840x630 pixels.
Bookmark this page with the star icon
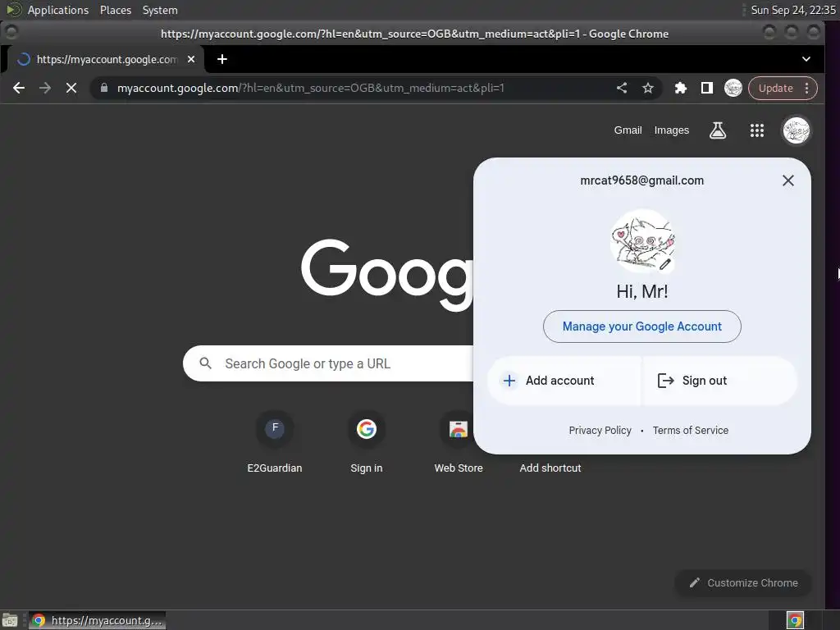click(648, 88)
